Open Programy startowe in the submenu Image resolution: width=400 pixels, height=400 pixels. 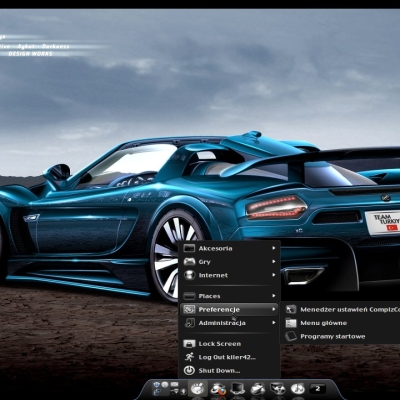click(341, 336)
